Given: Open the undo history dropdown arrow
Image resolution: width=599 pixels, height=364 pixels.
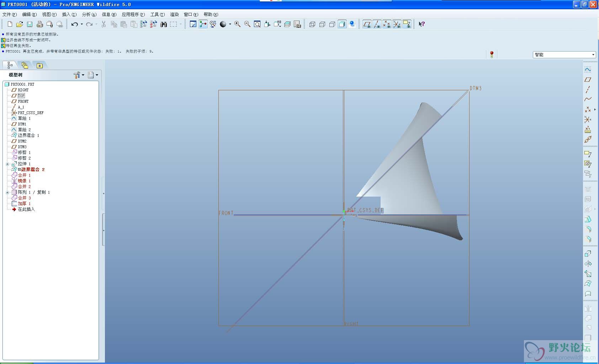Looking at the screenshot, I should (x=82, y=24).
